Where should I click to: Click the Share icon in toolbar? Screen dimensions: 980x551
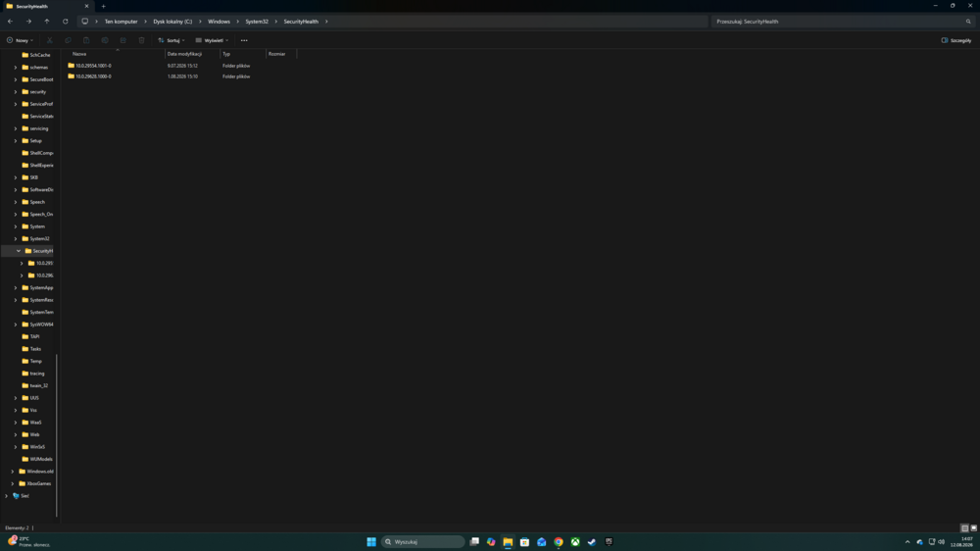coord(123,40)
